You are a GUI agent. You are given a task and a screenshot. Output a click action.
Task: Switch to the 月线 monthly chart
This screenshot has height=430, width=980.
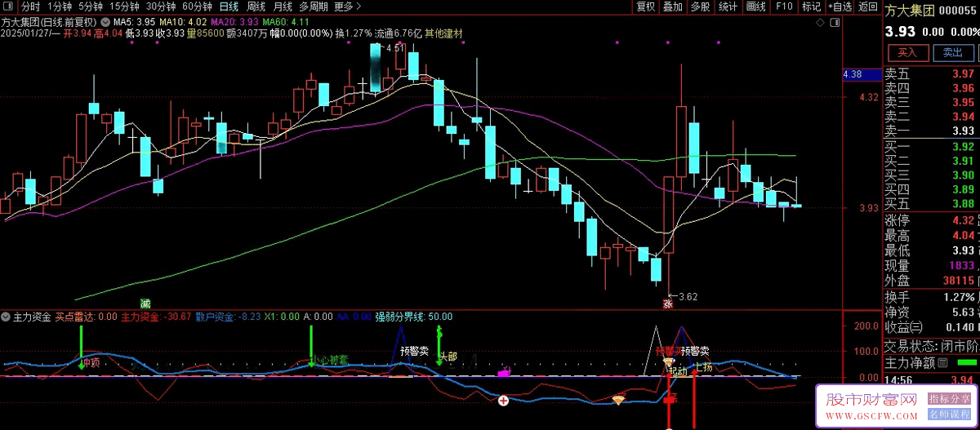283,6
